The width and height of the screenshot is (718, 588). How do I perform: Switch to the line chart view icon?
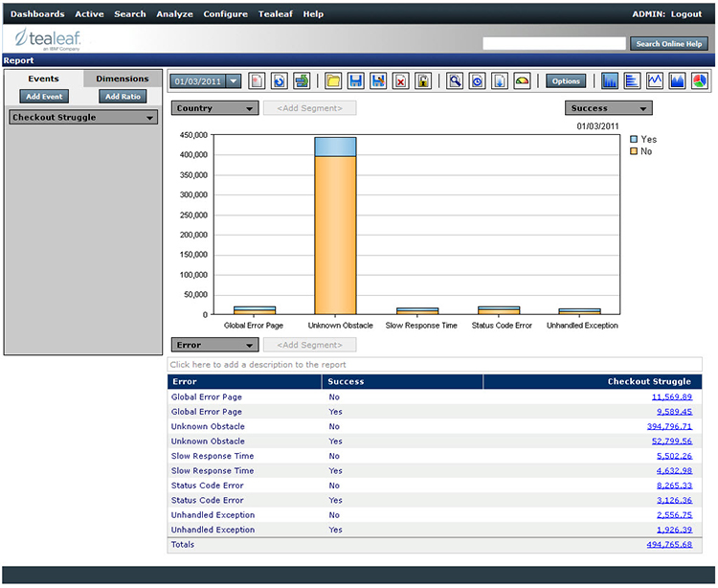(656, 81)
